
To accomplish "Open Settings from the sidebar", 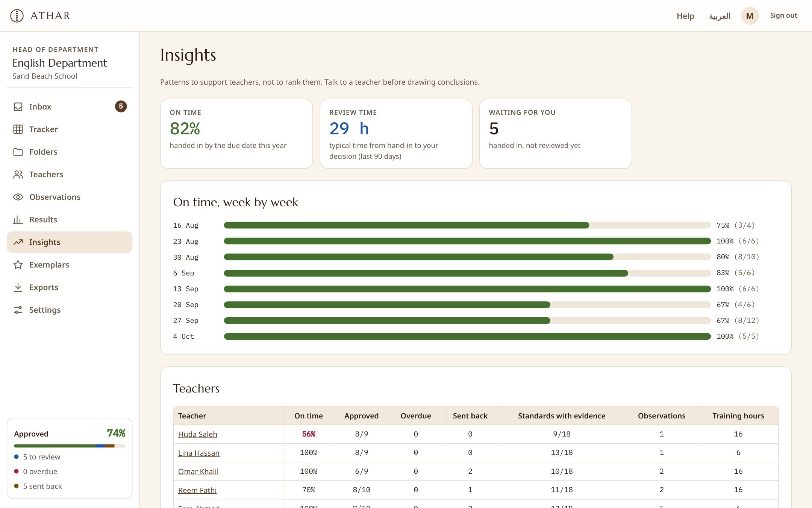I will point(70,310).
